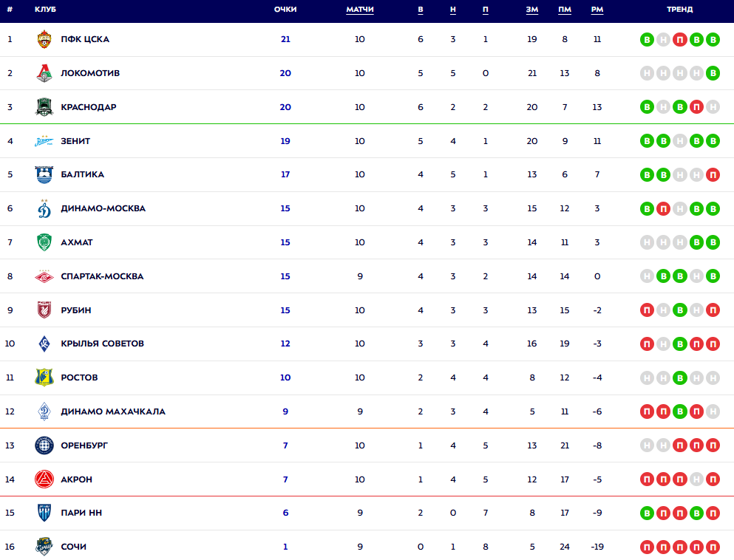Click the Локомотив club crest
734x560 pixels.
(x=44, y=73)
